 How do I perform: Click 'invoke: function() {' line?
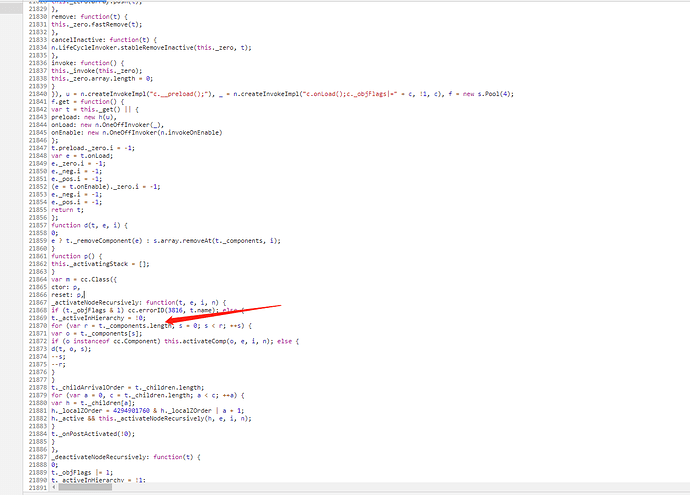click(x=88, y=63)
